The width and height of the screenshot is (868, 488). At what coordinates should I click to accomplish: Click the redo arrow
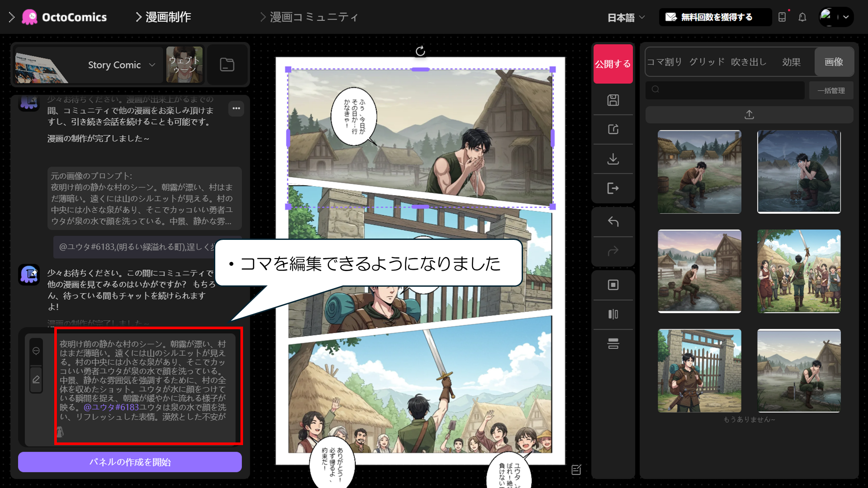613,251
